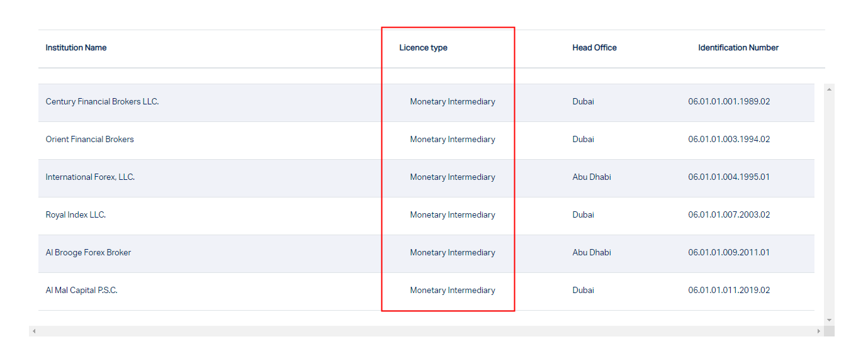Sort by Institution Name column header

(76, 48)
